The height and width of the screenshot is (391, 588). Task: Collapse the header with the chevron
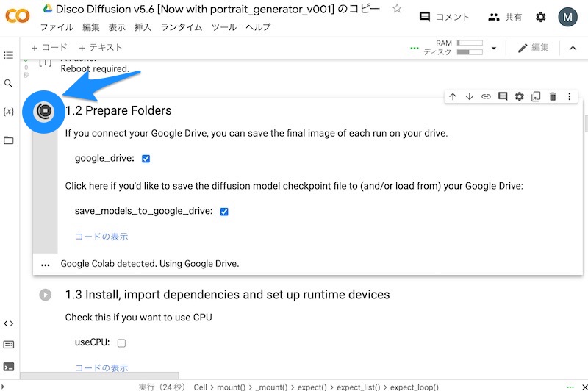(x=573, y=48)
